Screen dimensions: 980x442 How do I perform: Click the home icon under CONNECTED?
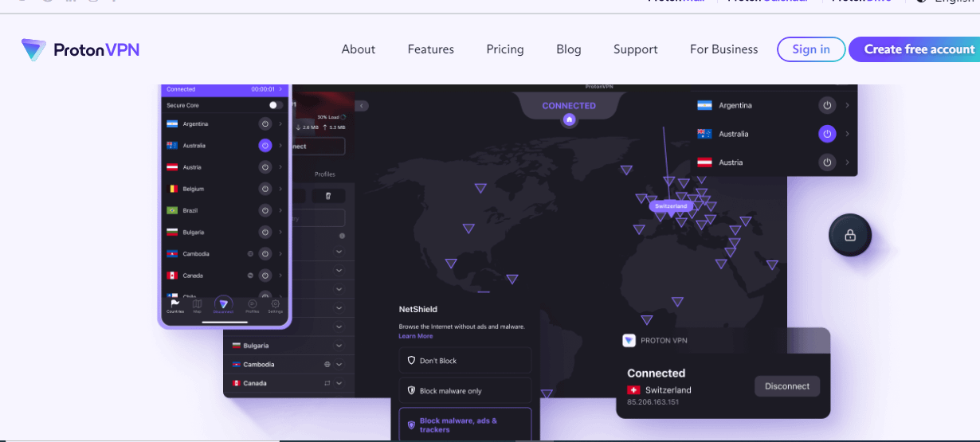pos(569,119)
